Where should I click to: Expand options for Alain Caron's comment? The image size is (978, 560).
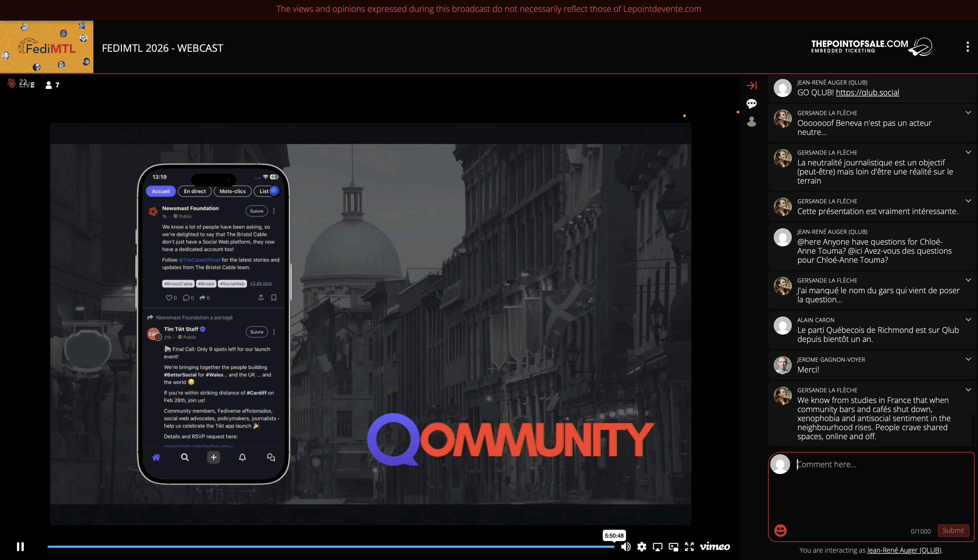tap(968, 320)
